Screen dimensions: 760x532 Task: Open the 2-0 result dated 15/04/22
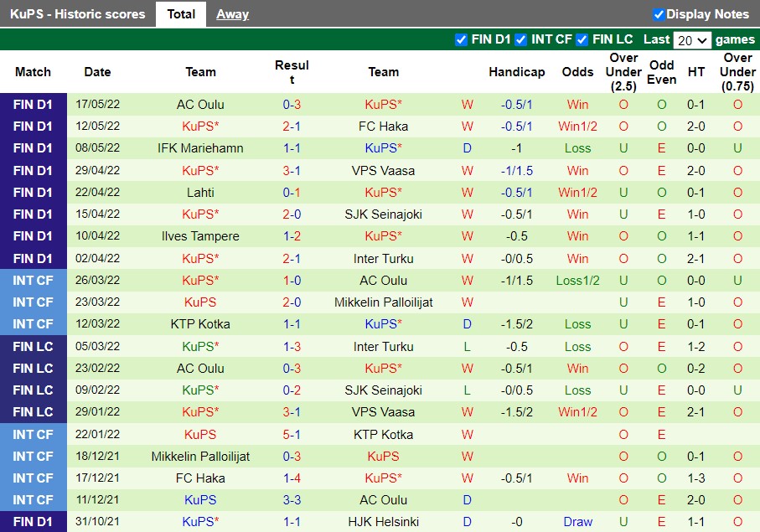pyautogui.click(x=292, y=214)
